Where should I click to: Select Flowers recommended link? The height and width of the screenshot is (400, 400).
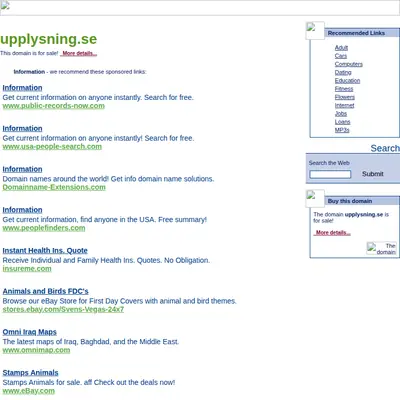point(345,97)
